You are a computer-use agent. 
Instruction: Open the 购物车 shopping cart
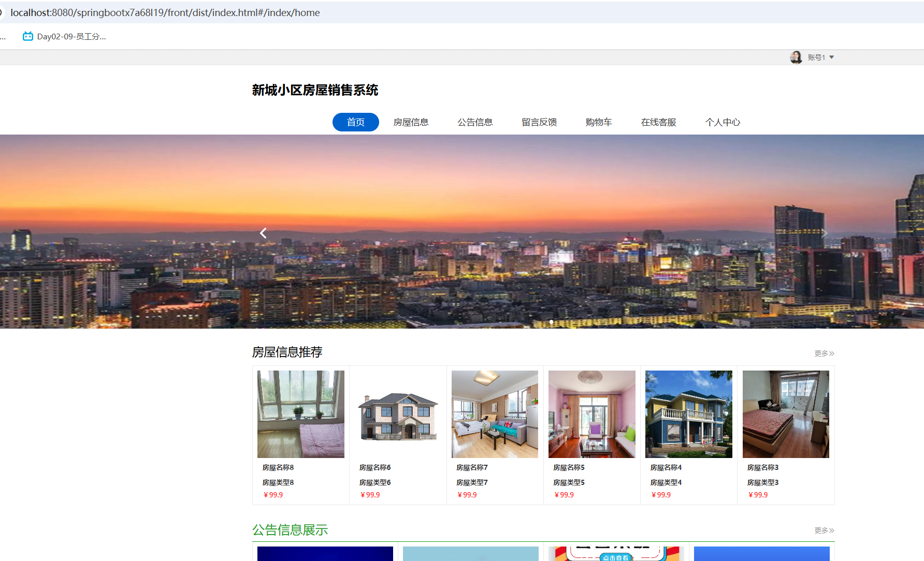598,122
